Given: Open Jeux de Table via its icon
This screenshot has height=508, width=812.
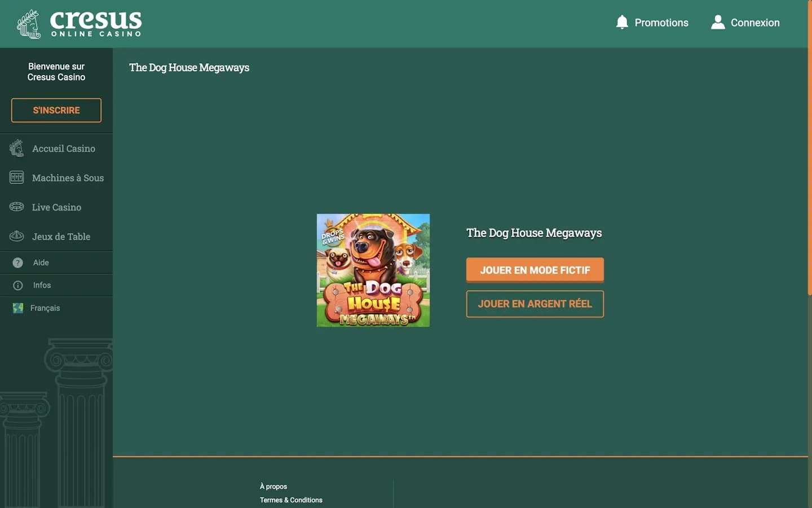Looking at the screenshot, I should 16,236.
